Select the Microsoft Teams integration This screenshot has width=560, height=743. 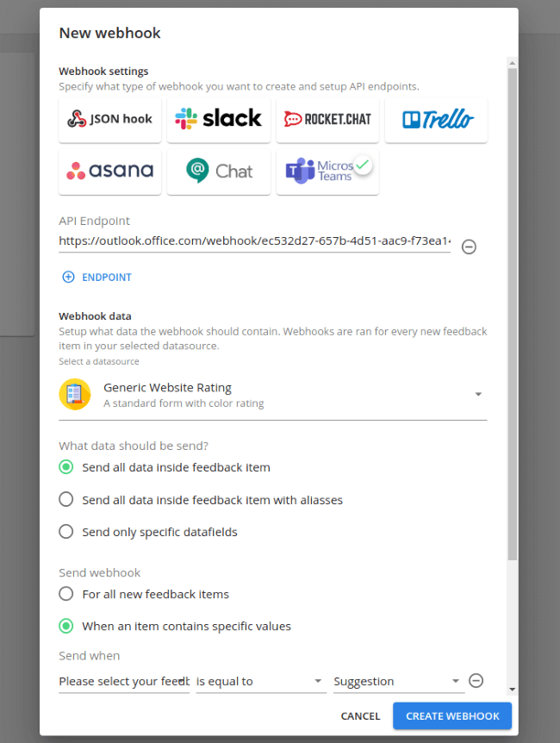coord(327,172)
